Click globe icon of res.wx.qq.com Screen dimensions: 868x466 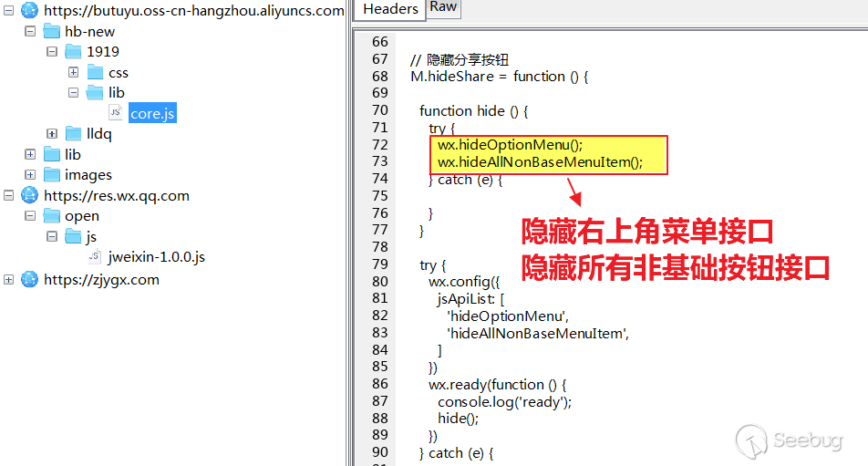tap(29, 195)
